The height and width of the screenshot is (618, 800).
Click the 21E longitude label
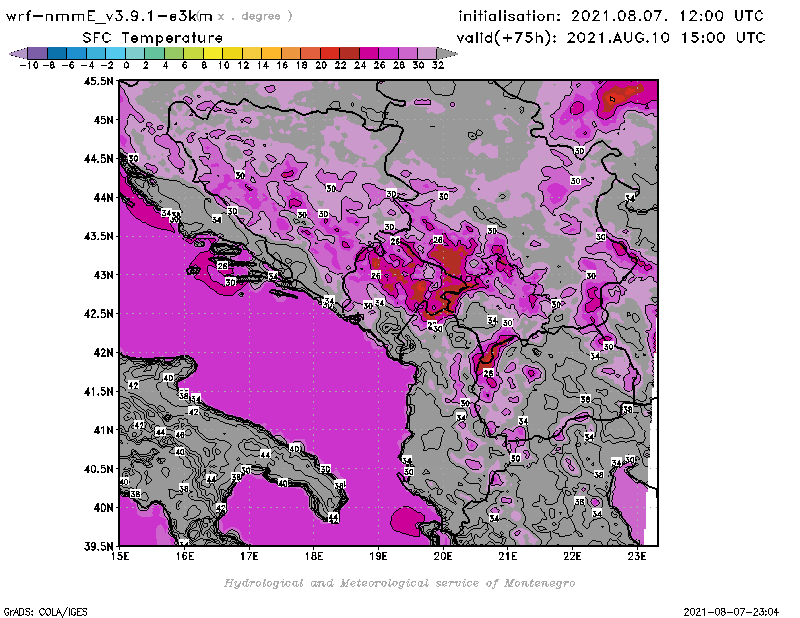[x=508, y=556]
